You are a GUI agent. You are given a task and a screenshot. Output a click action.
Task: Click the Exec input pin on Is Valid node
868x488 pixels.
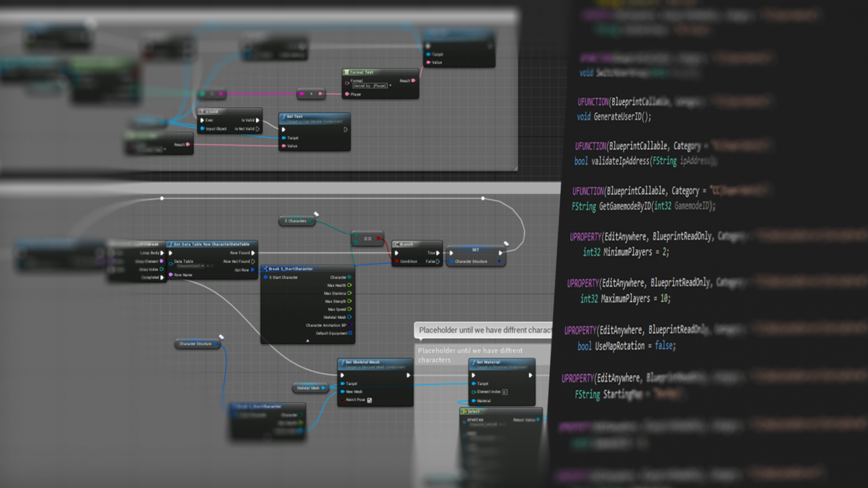pos(202,120)
